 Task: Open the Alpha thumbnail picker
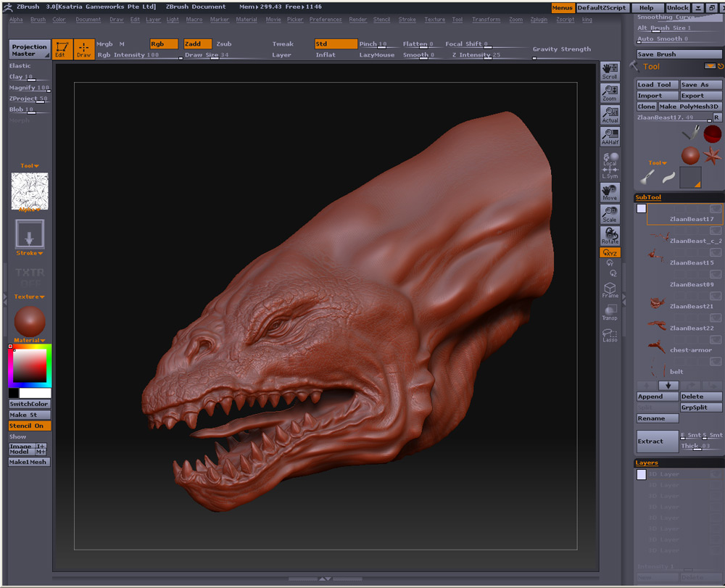coord(30,191)
